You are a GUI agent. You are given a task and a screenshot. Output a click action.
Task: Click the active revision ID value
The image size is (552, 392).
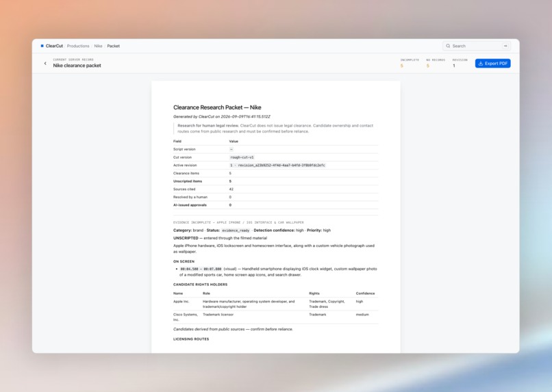point(277,166)
